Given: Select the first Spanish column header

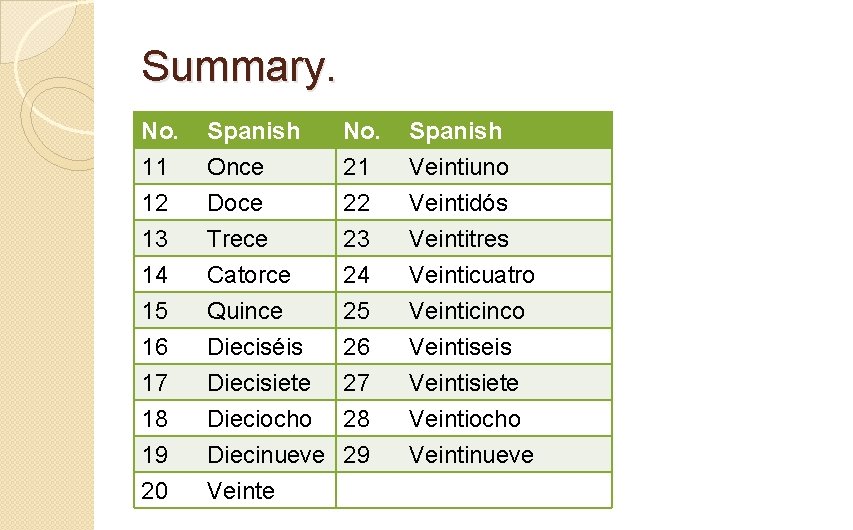Looking at the screenshot, I should click(x=253, y=131).
